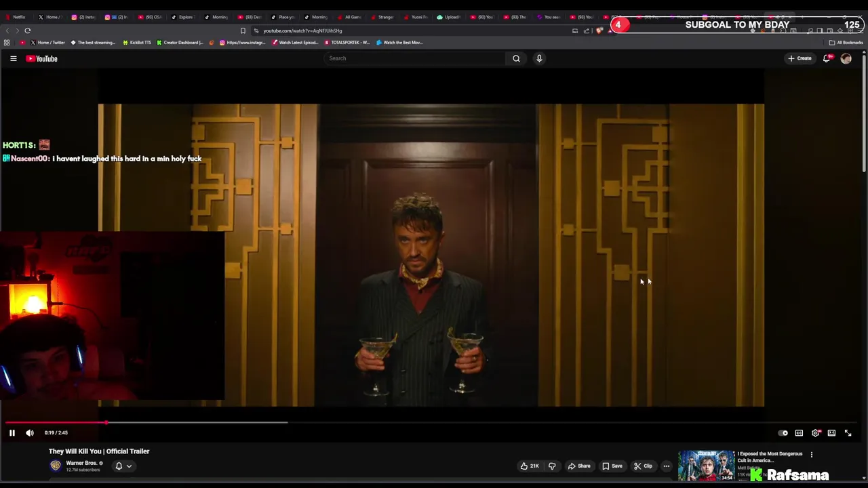The image size is (868, 488).
Task: Open the YouTube bookmark icon in the bookmarks bar
Action: pos(22,43)
